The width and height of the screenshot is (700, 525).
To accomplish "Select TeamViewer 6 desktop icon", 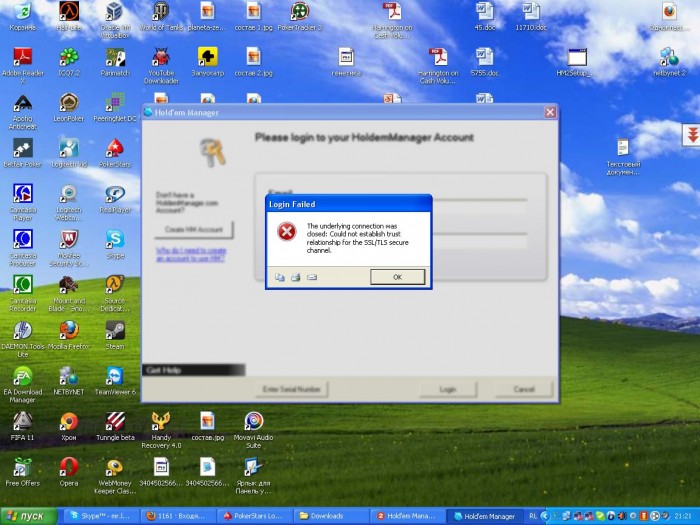I will pyautogui.click(x=115, y=381).
